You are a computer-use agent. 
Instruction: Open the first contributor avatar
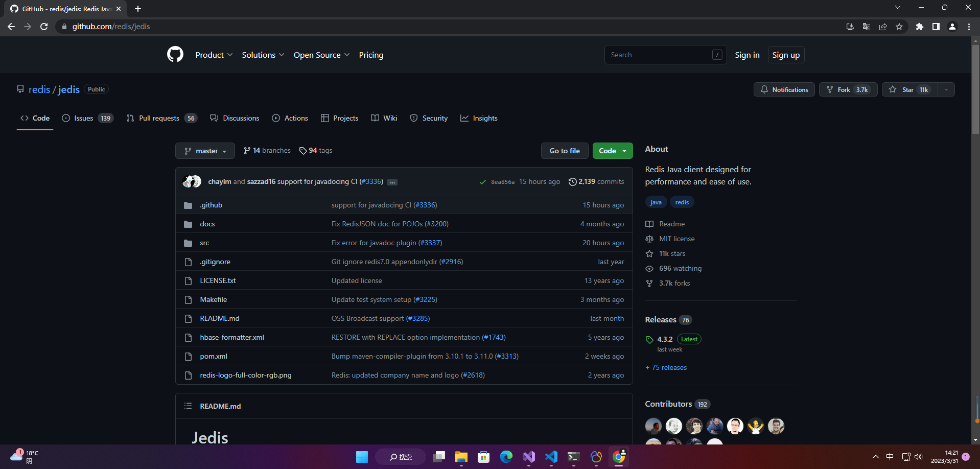point(654,426)
